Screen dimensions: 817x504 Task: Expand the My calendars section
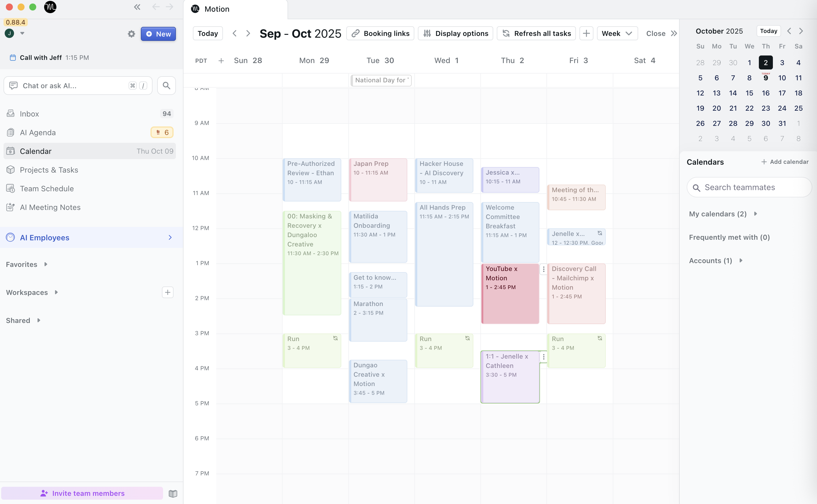756,214
